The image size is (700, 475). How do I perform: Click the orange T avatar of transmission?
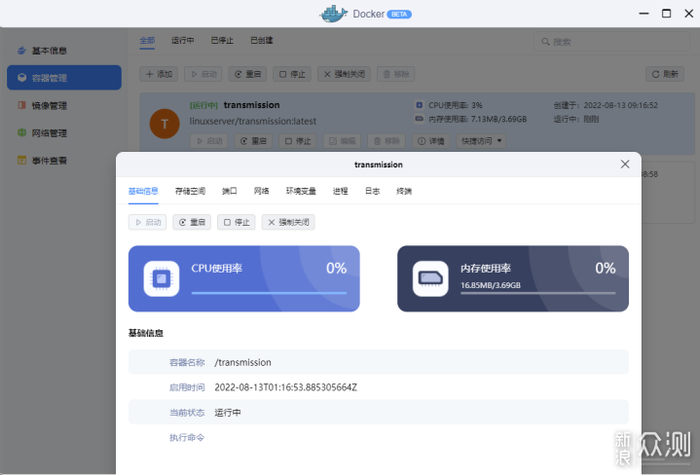(x=165, y=124)
